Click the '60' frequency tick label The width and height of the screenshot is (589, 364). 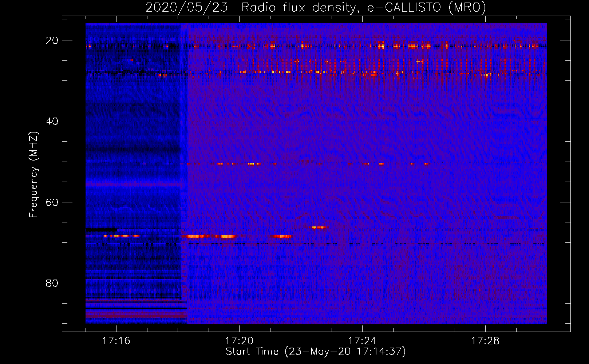pos(52,202)
